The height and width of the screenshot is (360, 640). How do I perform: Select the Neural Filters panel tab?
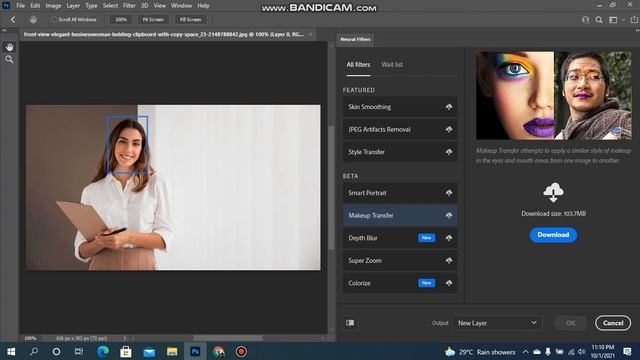356,39
